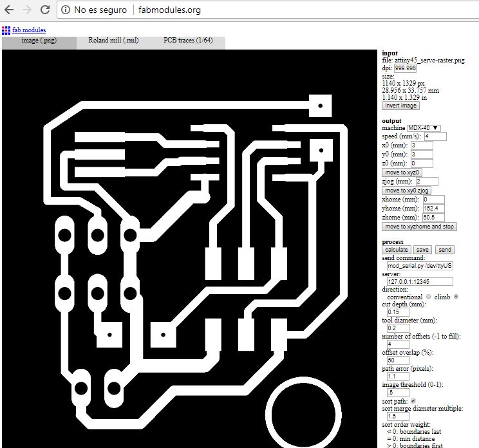Click the move to xyz0 button
The image size is (479, 448).
point(402,173)
